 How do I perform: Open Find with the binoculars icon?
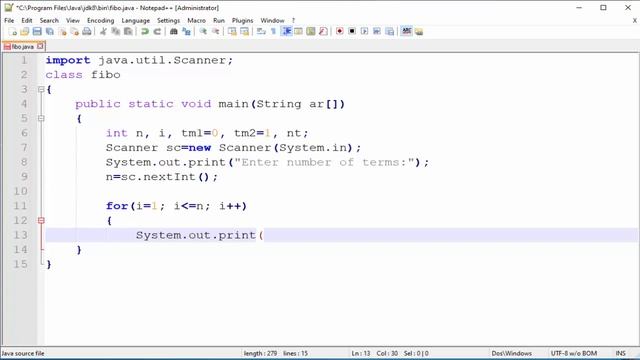point(173,31)
